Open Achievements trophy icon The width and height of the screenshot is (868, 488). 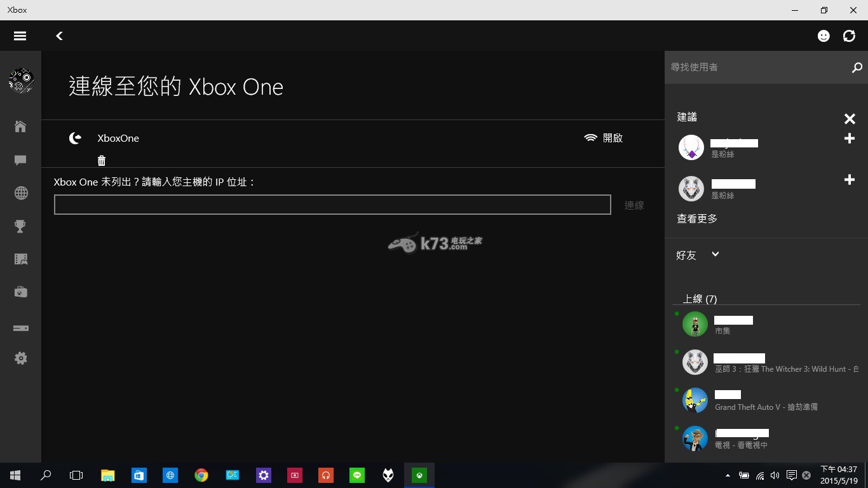[20, 226]
